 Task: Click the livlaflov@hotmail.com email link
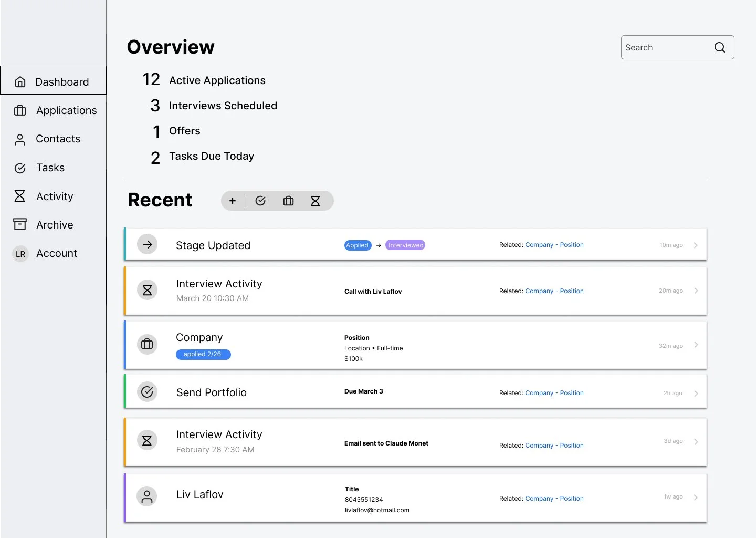[377, 510]
